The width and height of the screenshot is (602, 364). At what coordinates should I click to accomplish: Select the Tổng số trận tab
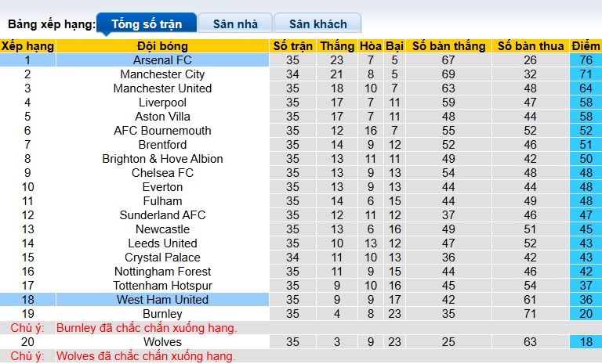[147, 23]
